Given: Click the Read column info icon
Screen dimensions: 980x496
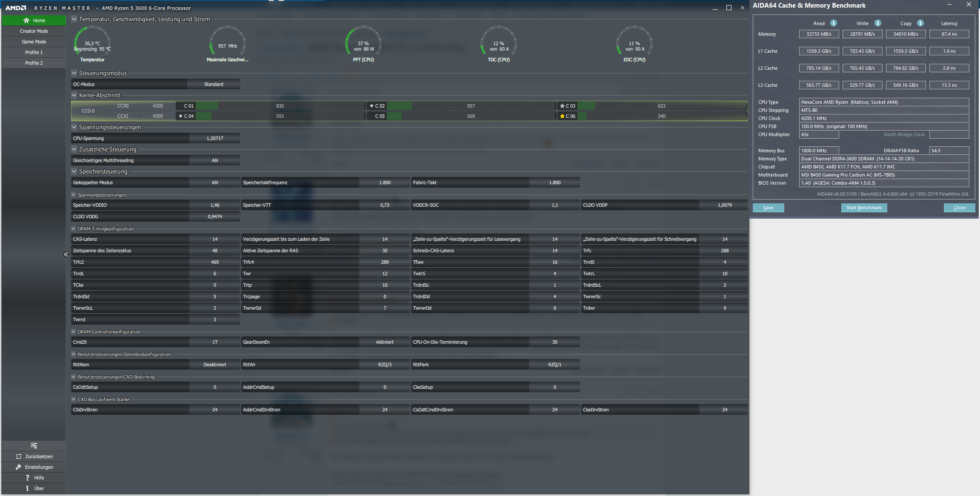Looking at the screenshot, I should (834, 23).
